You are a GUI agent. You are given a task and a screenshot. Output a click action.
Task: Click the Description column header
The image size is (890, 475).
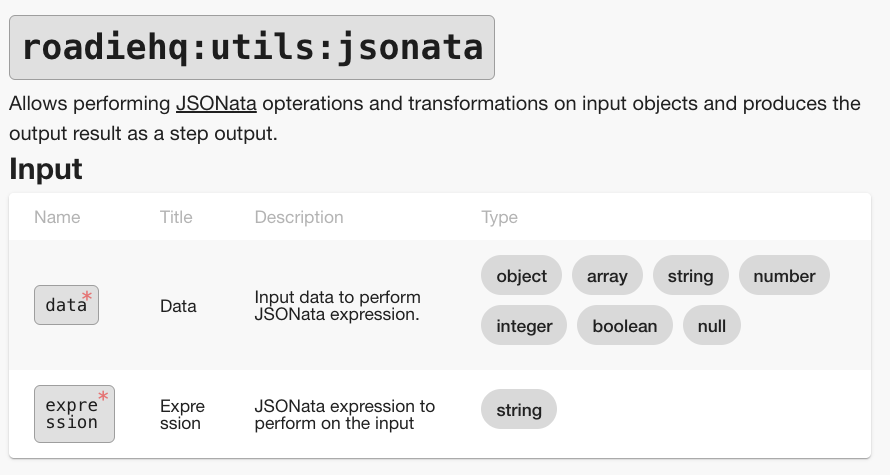(x=299, y=217)
